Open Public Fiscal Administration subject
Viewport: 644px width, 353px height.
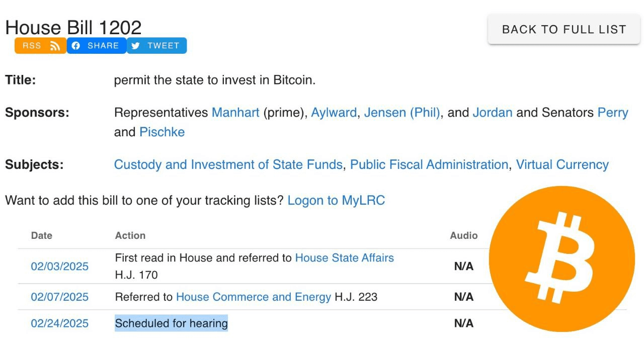(x=429, y=164)
